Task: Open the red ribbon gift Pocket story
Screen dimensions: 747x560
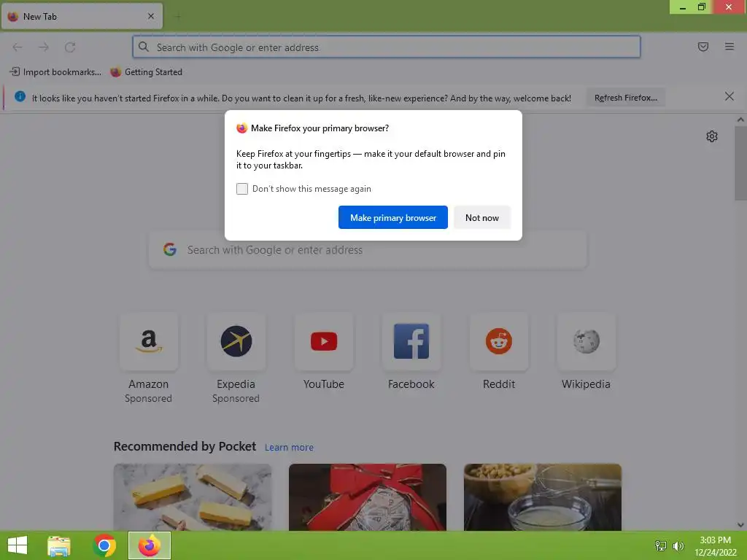Action: pyautogui.click(x=368, y=497)
